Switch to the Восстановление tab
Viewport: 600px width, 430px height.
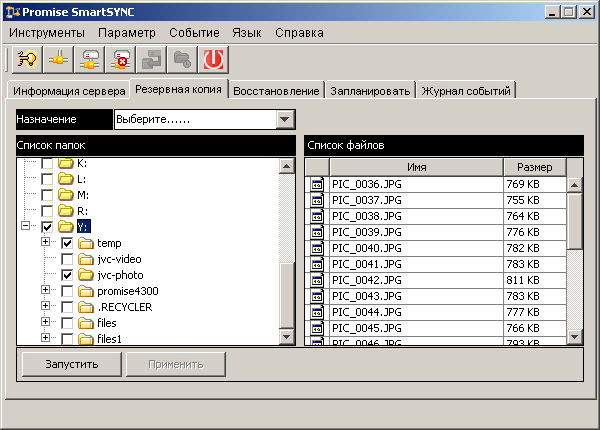(276, 91)
